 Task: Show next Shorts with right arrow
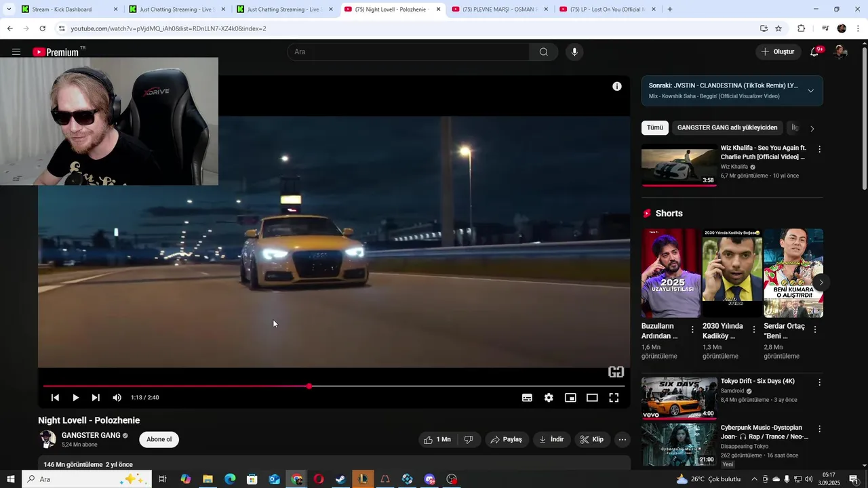point(821,283)
